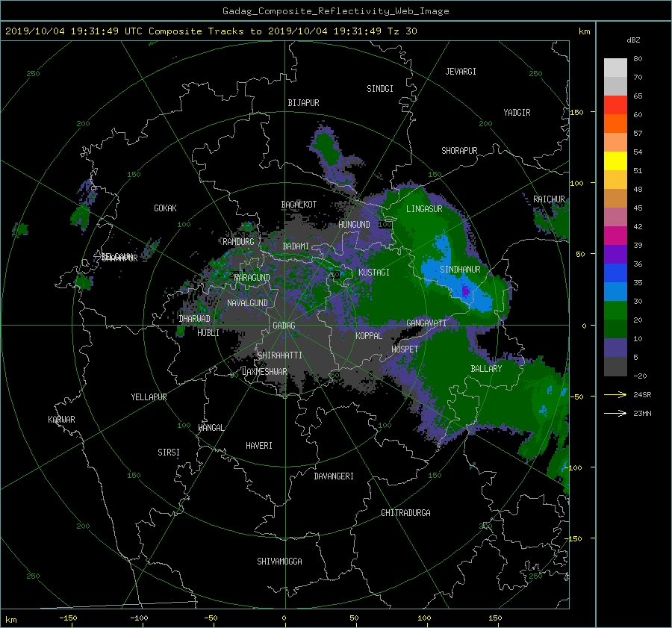
Task: Click the GOKAK city label
Action: click(x=165, y=208)
